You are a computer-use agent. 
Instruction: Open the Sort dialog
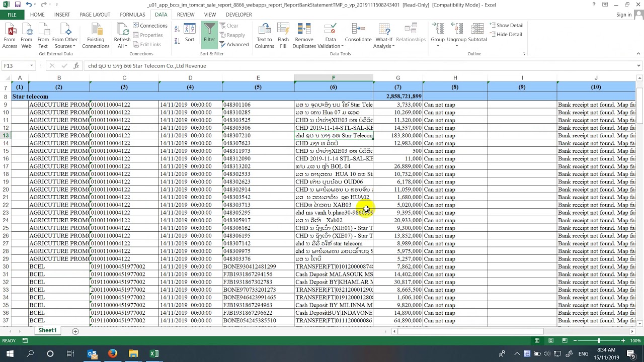point(190,34)
